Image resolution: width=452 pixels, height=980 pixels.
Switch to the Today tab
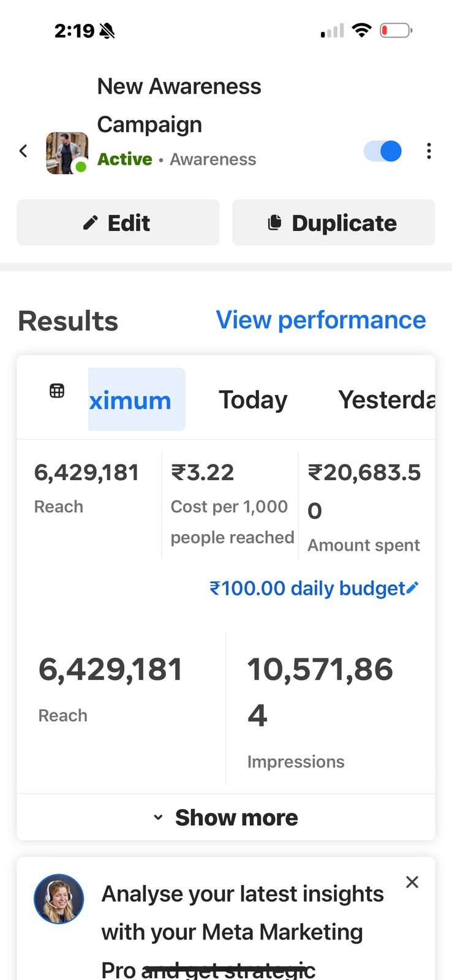[x=253, y=400]
